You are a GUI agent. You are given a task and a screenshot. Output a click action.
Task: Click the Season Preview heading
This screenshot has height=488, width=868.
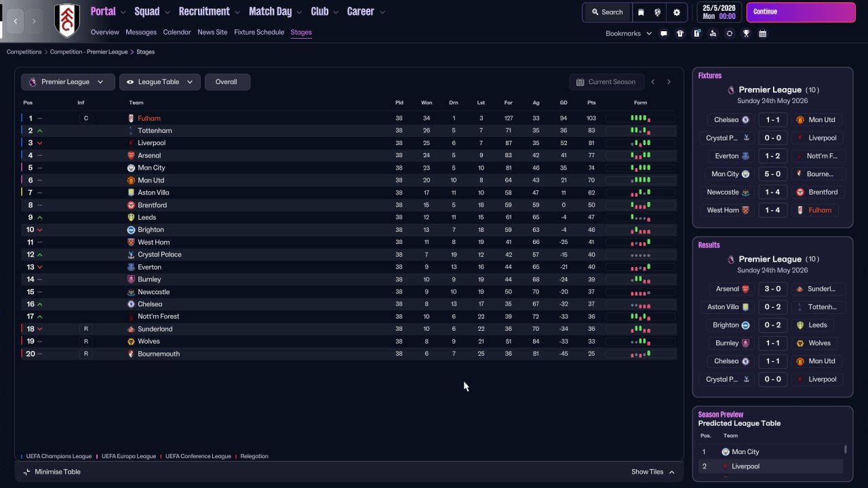click(x=721, y=414)
